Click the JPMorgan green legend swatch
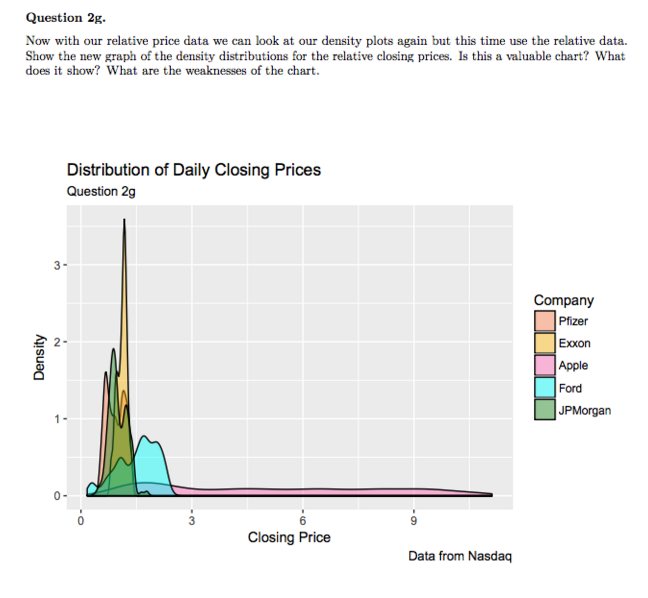The image size is (648, 598). (544, 410)
